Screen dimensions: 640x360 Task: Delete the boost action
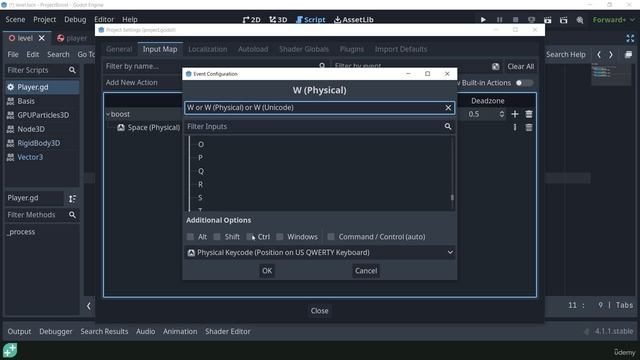tap(529, 114)
